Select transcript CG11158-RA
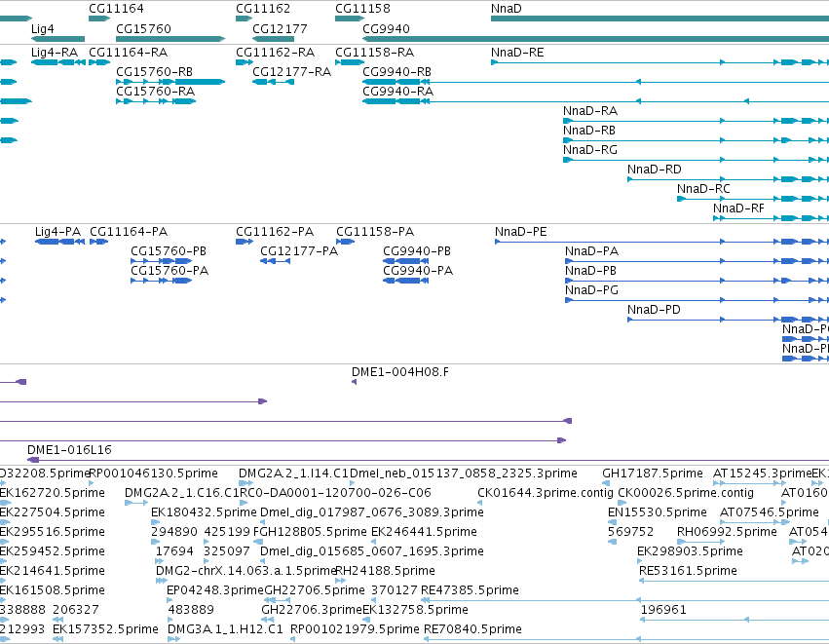829x644 pixels. pyautogui.click(x=350, y=62)
